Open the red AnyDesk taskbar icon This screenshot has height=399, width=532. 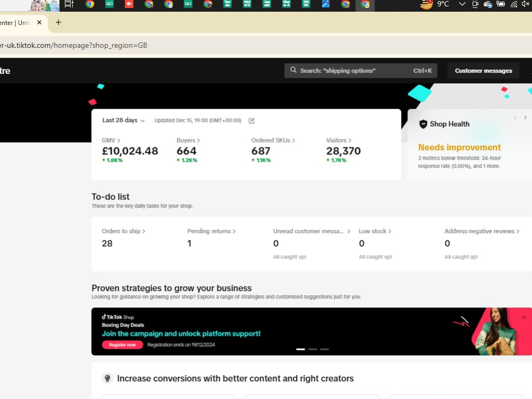click(x=129, y=4)
